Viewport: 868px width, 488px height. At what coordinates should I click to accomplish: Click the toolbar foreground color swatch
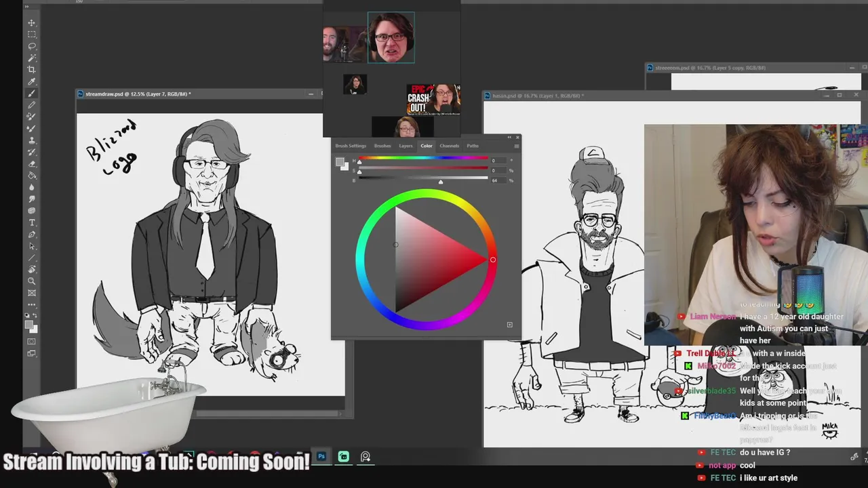point(28,324)
